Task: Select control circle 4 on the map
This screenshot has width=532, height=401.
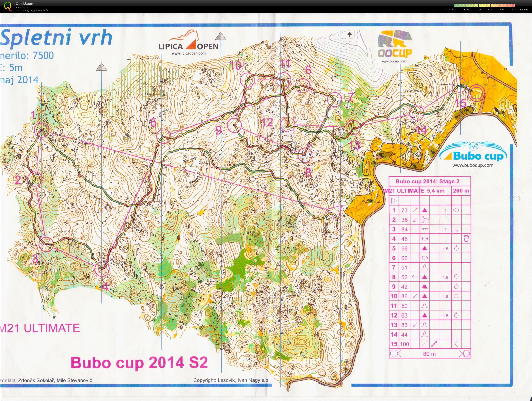Action: click(102, 269)
